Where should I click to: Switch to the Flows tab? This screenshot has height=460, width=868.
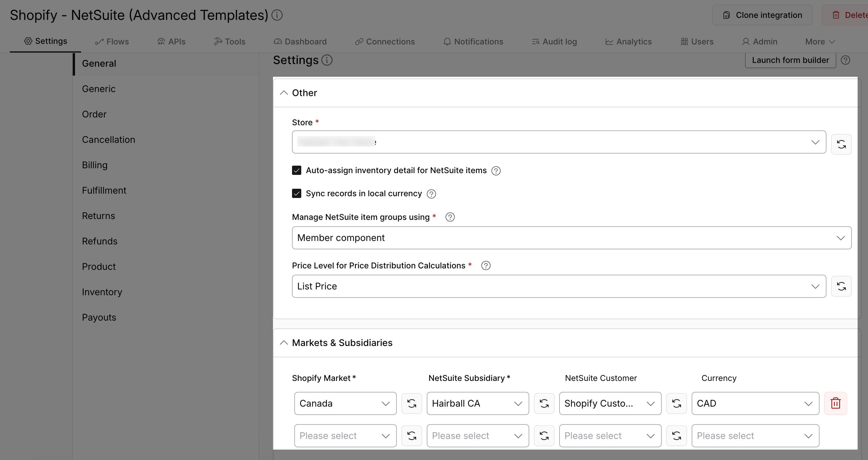pyautogui.click(x=112, y=42)
